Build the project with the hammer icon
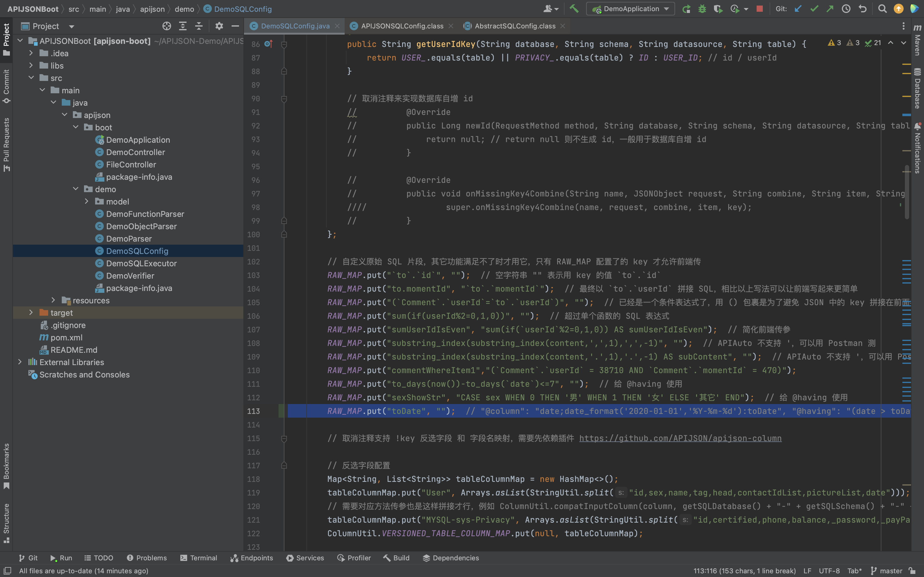 tap(574, 8)
